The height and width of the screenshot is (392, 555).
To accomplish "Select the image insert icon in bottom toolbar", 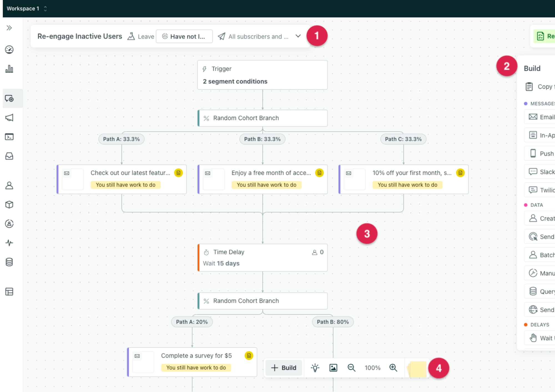I will [x=333, y=368].
